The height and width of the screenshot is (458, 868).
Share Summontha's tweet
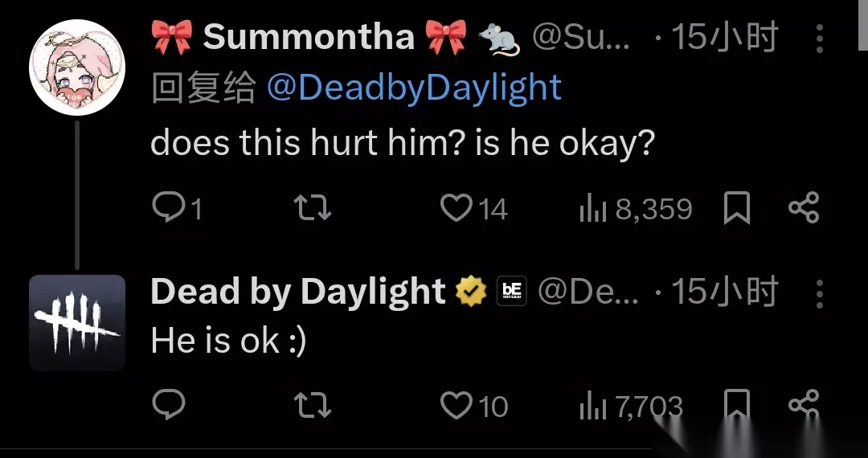[x=803, y=207]
